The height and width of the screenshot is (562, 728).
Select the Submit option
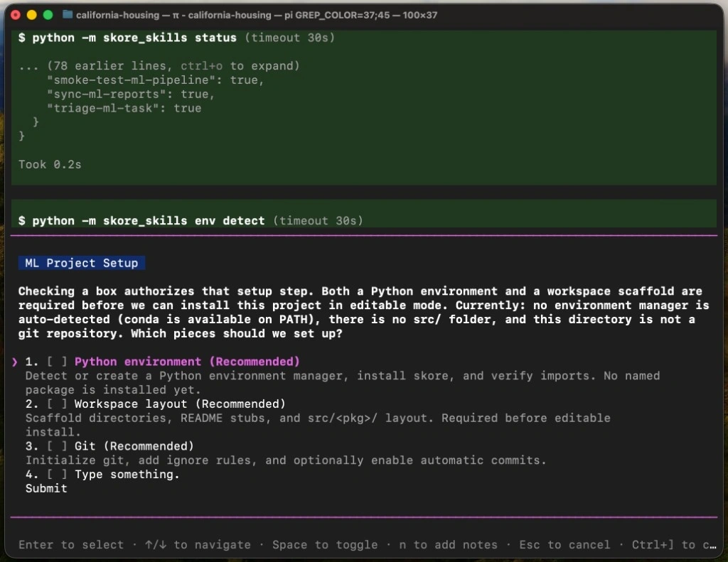click(x=46, y=488)
